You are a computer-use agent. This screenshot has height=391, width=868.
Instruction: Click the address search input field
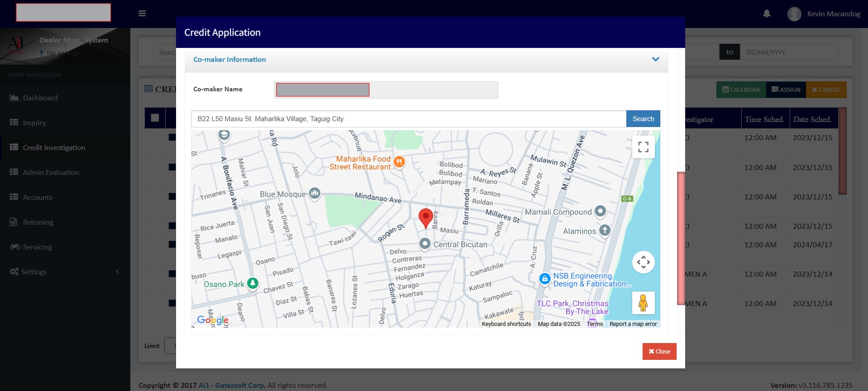409,119
